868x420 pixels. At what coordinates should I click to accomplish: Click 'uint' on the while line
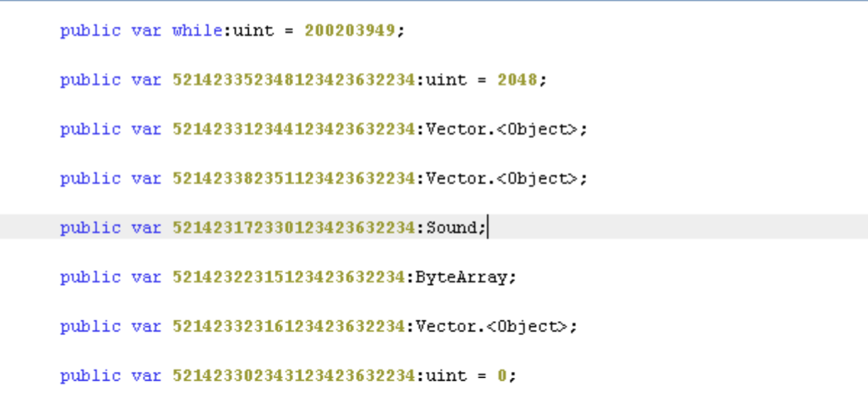coord(253,30)
